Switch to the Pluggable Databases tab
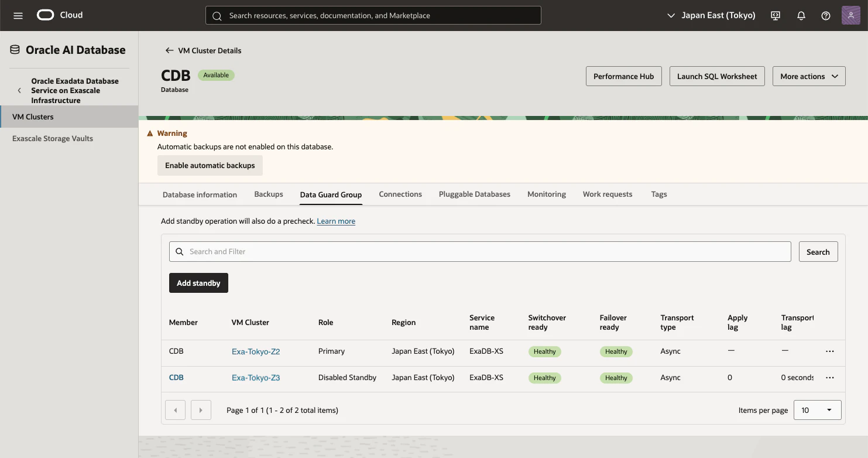 (474, 194)
